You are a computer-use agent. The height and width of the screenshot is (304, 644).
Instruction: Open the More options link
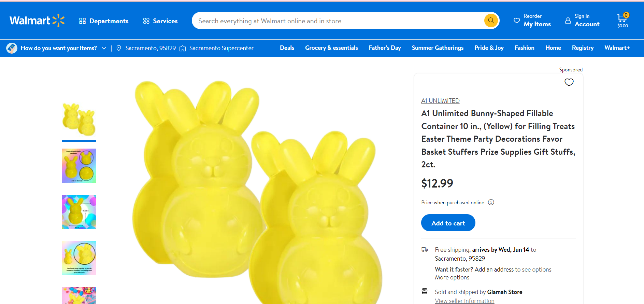coord(452,277)
